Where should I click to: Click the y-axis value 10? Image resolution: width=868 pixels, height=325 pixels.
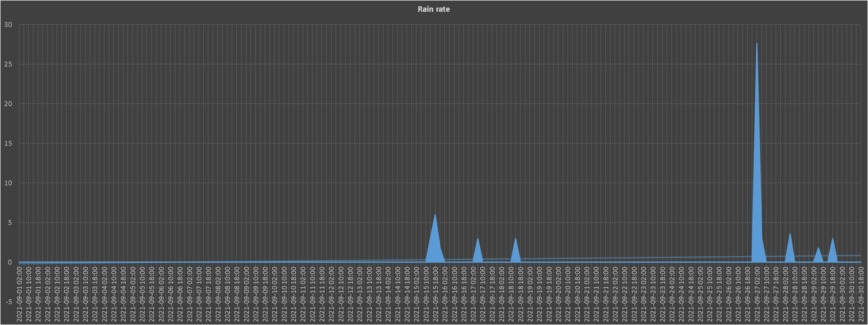coord(8,183)
